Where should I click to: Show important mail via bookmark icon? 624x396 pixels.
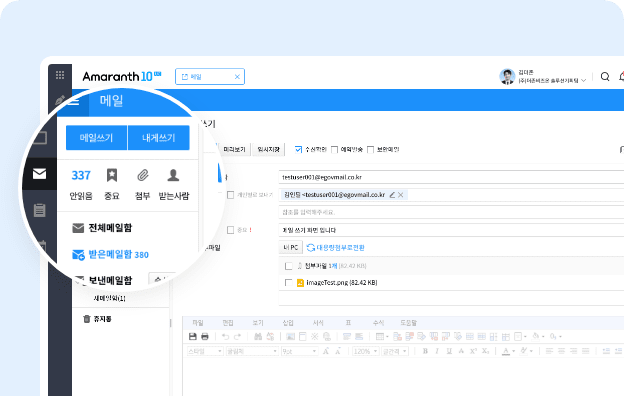click(x=112, y=175)
